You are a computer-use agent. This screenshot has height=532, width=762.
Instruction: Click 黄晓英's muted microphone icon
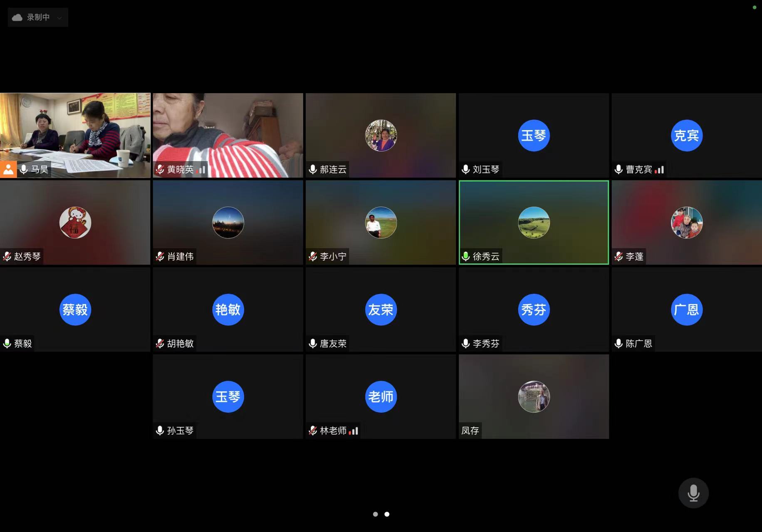[x=160, y=169]
